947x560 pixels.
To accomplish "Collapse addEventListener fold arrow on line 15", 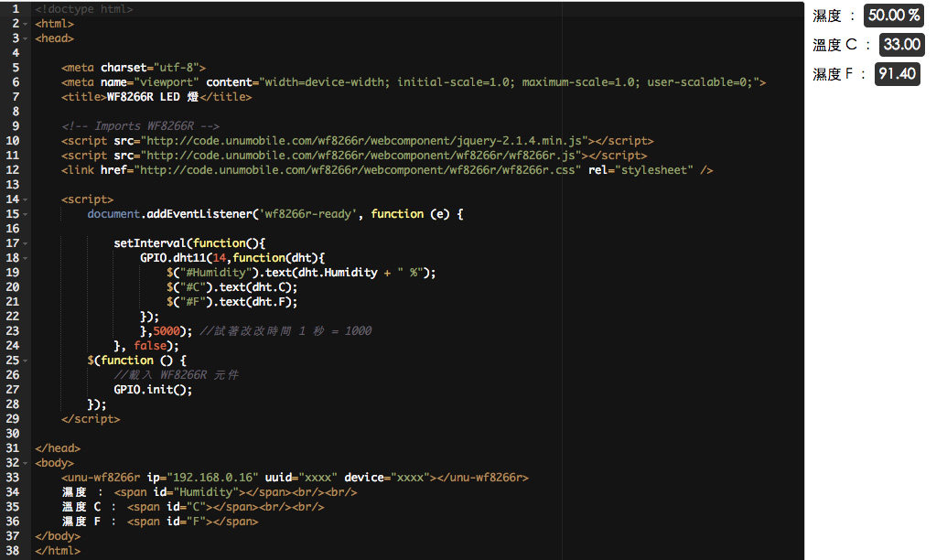I will [26, 214].
